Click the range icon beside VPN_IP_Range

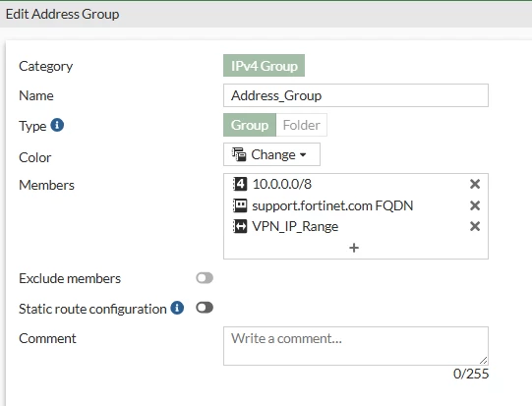(x=240, y=226)
